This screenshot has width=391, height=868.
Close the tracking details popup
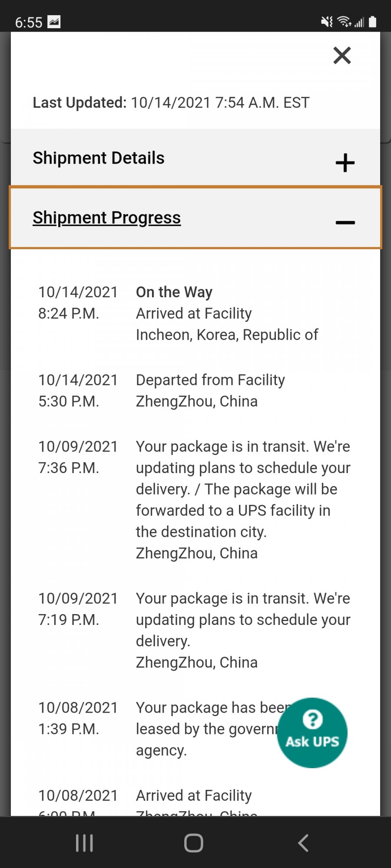coord(342,56)
